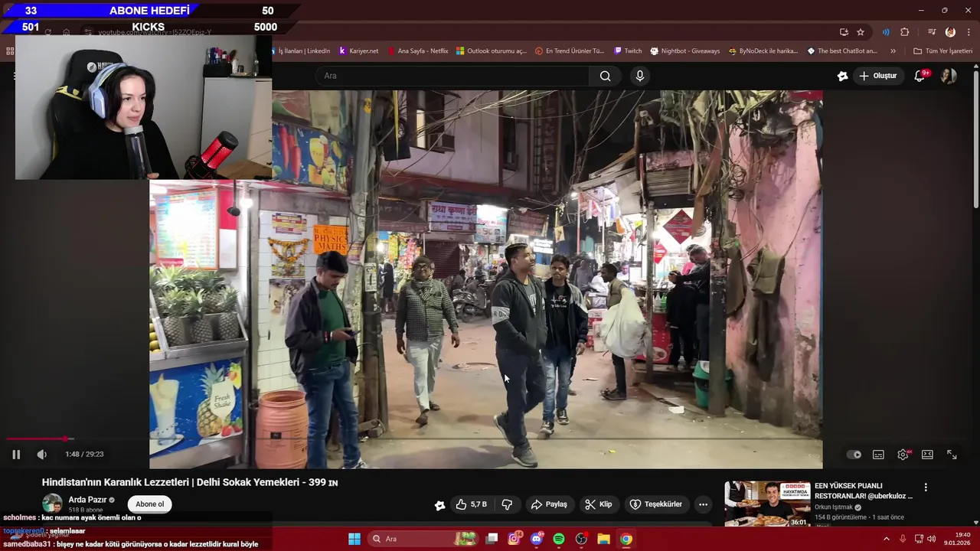The width and height of the screenshot is (980, 551).
Task: Turn on subtitles in the player
Action: pos(878,455)
